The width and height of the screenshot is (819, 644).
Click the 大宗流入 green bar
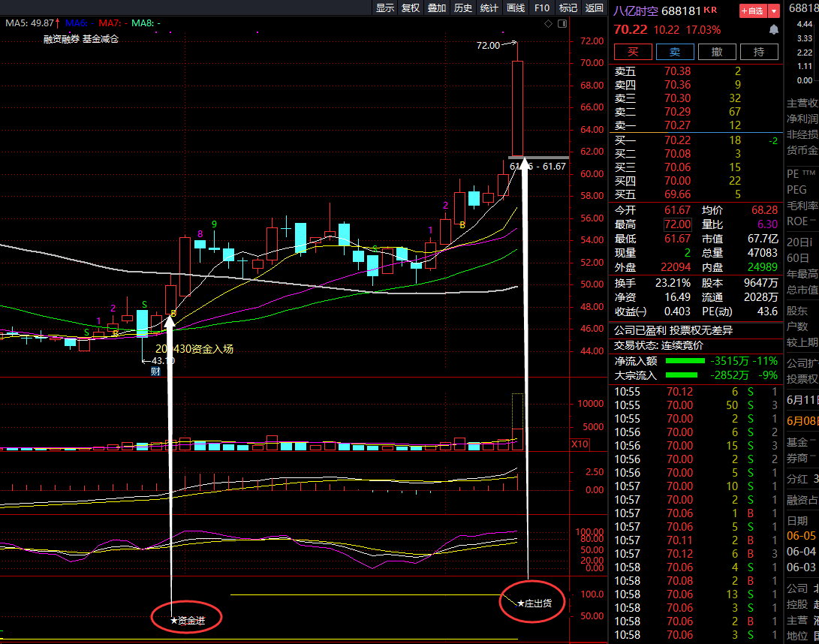[681, 375]
